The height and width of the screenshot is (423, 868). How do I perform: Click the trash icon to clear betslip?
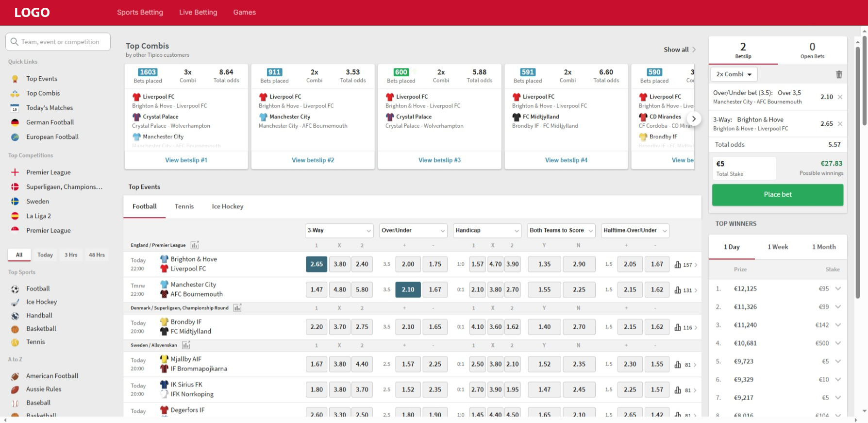(x=839, y=74)
